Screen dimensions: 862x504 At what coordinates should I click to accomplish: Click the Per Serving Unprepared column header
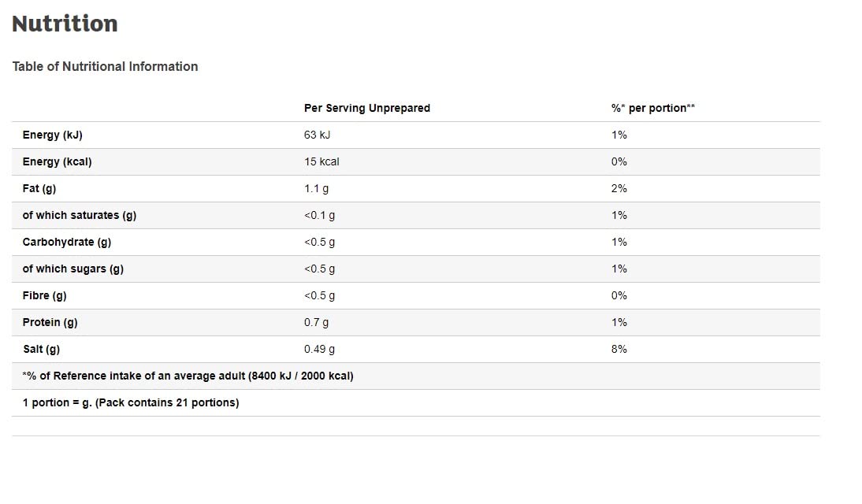click(x=367, y=108)
